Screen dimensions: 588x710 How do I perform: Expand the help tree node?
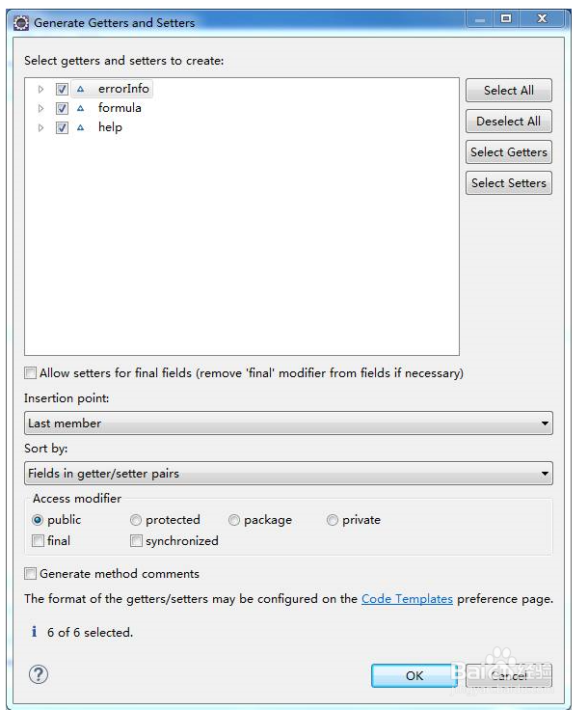point(40,127)
